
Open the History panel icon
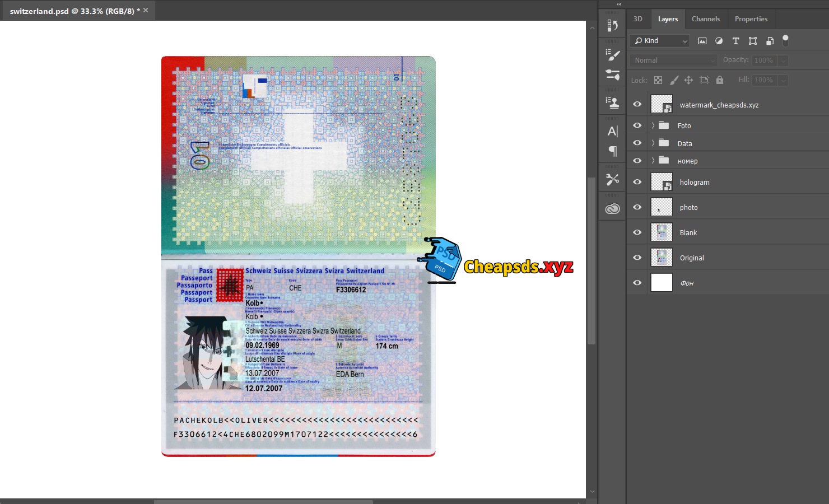click(612, 26)
